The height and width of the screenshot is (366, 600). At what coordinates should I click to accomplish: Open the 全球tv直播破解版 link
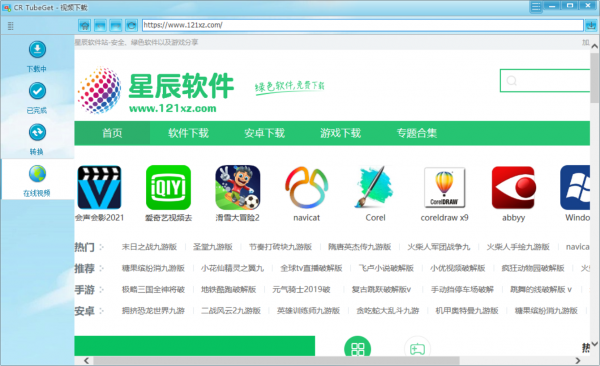(x=311, y=268)
